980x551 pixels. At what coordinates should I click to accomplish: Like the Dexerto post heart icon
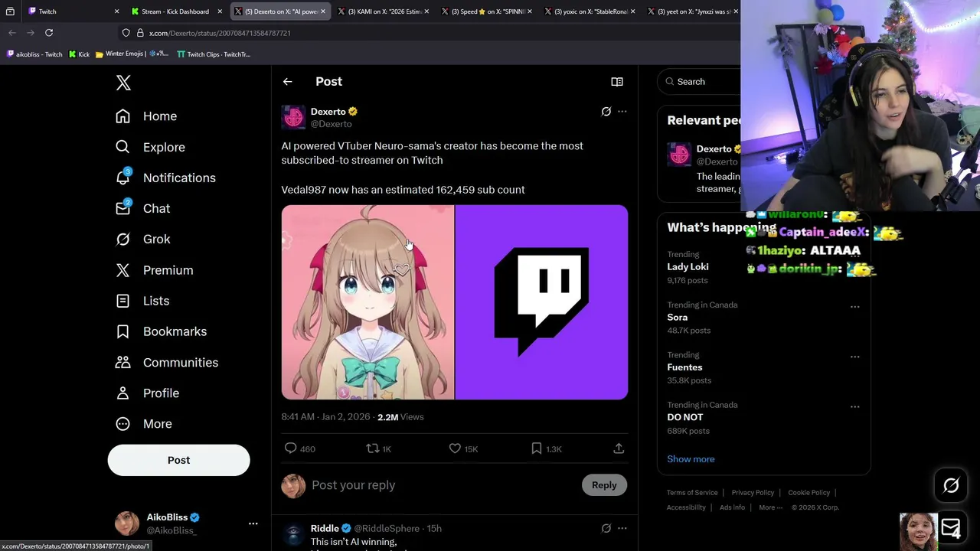[455, 448]
